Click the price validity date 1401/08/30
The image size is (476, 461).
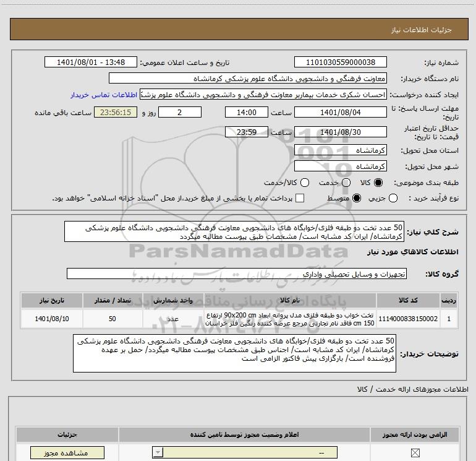pyautogui.click(x=340, y=132)
